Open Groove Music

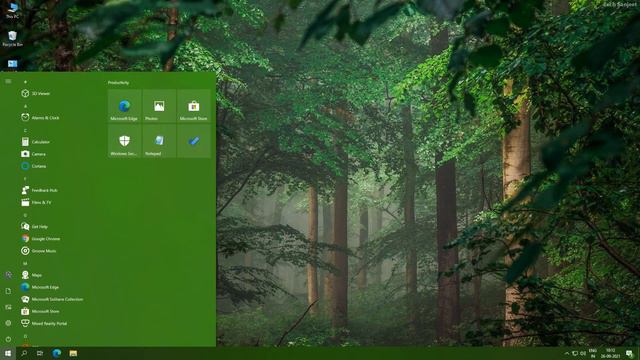59,251
